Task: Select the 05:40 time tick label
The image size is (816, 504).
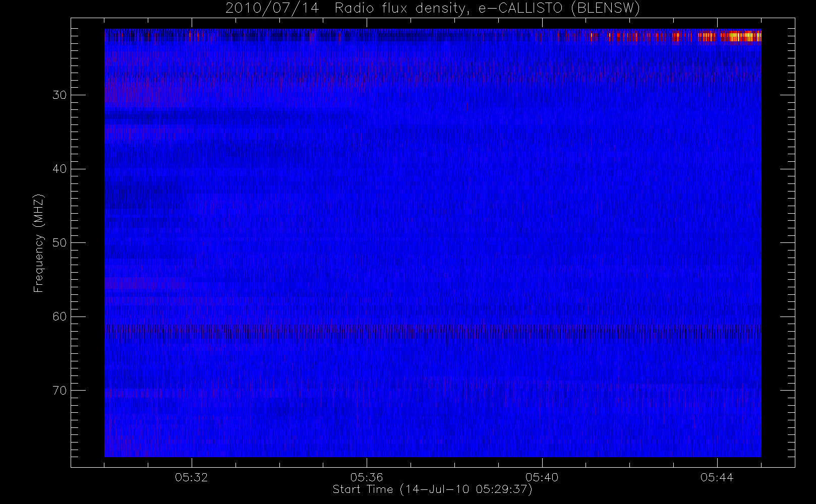Action: [542, 477]
